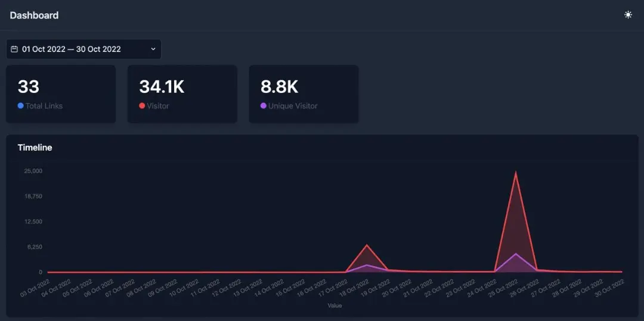Expand the date range chevron arrow
644x321 pixels.
coord(153,49)
